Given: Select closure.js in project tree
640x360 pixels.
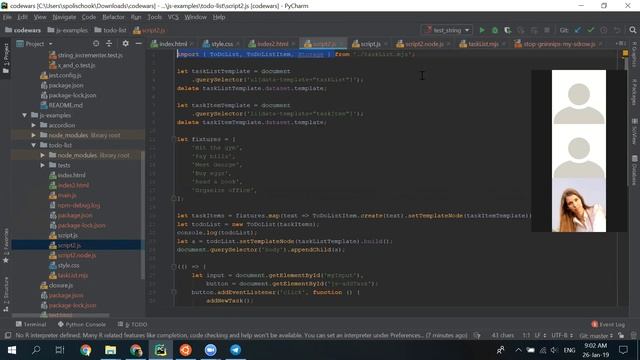Looking at the screenshot, I should point(60,285).
